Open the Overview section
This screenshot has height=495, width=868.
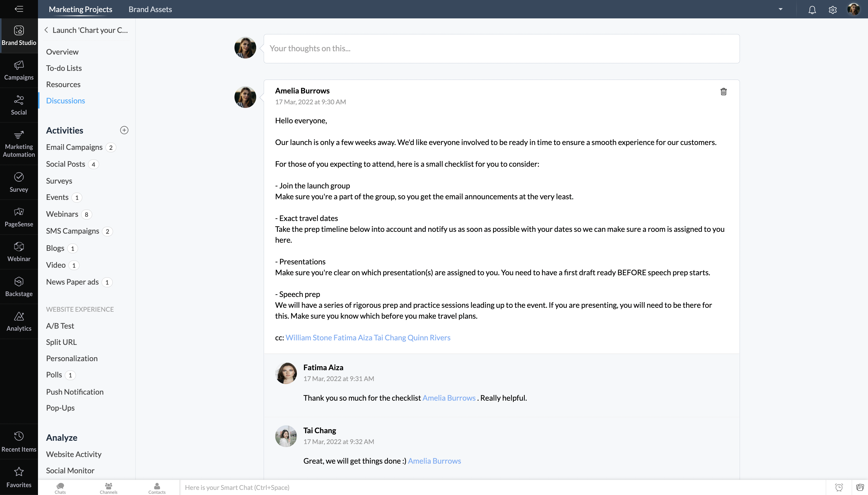pyautogui.click(x=62, y=51)
